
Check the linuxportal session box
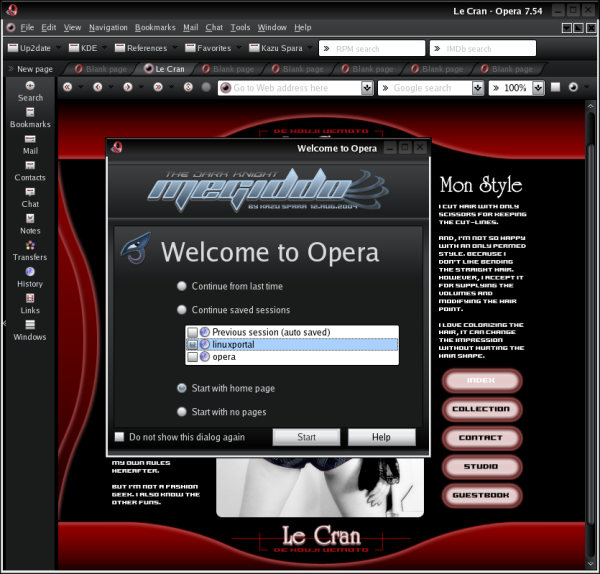(192, 344)
